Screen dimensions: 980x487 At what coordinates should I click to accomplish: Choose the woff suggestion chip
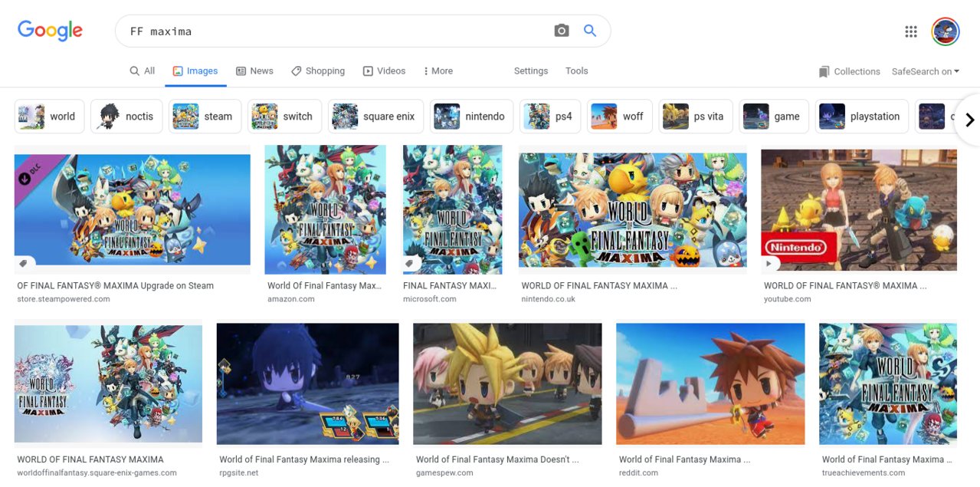(x=620, y=117)
